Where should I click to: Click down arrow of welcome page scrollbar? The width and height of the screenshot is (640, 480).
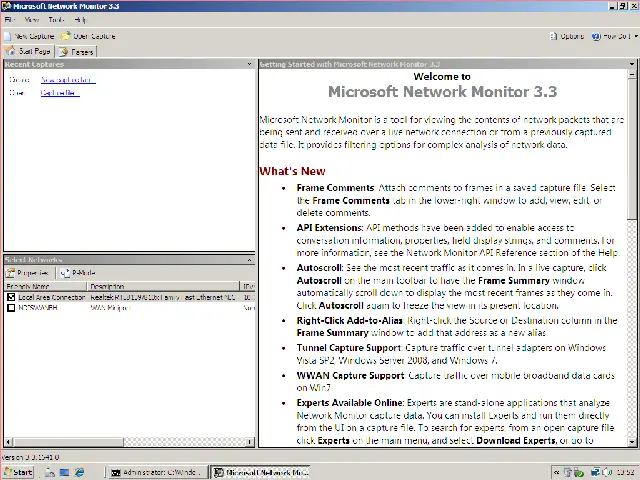point(632,442)
